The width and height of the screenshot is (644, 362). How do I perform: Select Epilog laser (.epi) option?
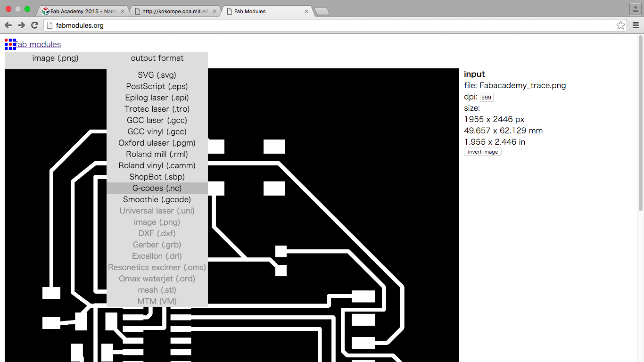[157, 98]
